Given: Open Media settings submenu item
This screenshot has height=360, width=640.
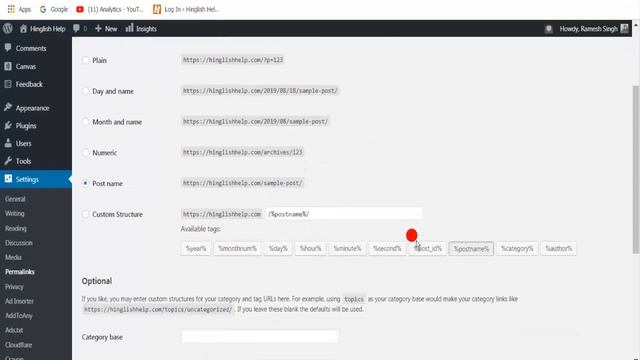Looking at the screenshot, I should (x=13, y=257).
